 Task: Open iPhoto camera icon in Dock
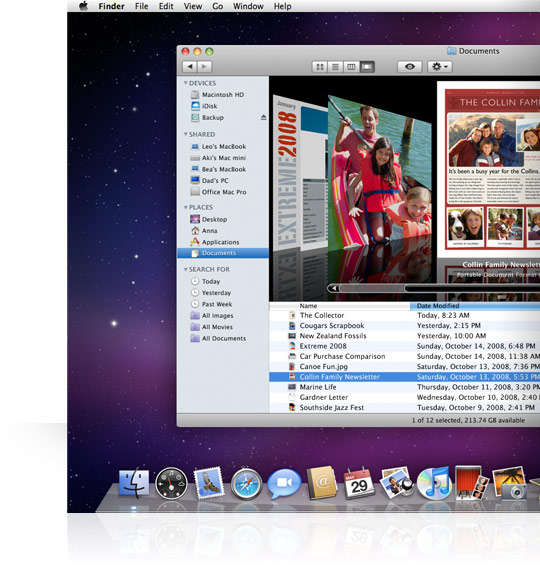click(509, 483)
